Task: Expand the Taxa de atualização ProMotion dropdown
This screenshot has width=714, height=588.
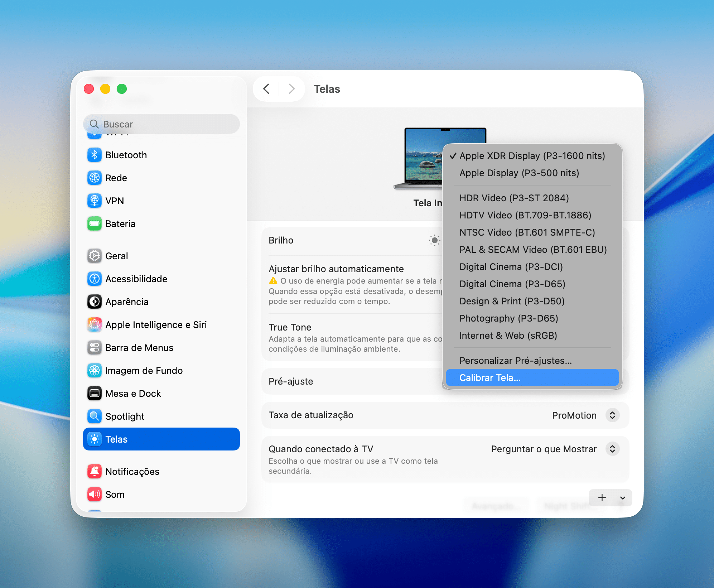Action: [x=612, y=415]
